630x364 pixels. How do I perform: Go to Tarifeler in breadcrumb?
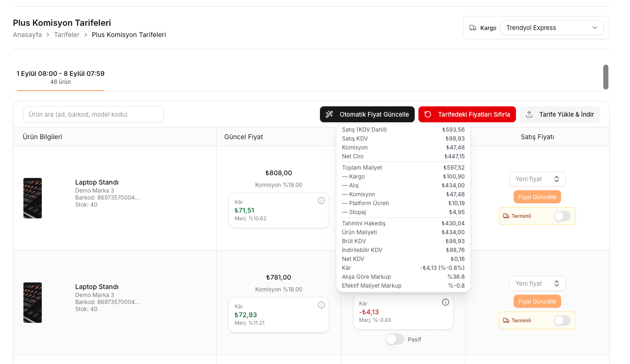pos(67,35)
